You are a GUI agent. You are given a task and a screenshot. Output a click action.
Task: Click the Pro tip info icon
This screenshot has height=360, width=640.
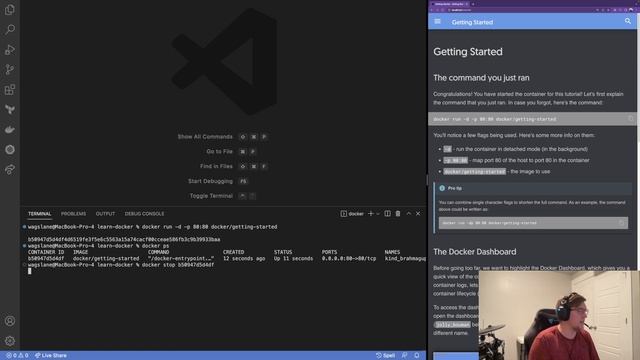[x=442, y=188]
